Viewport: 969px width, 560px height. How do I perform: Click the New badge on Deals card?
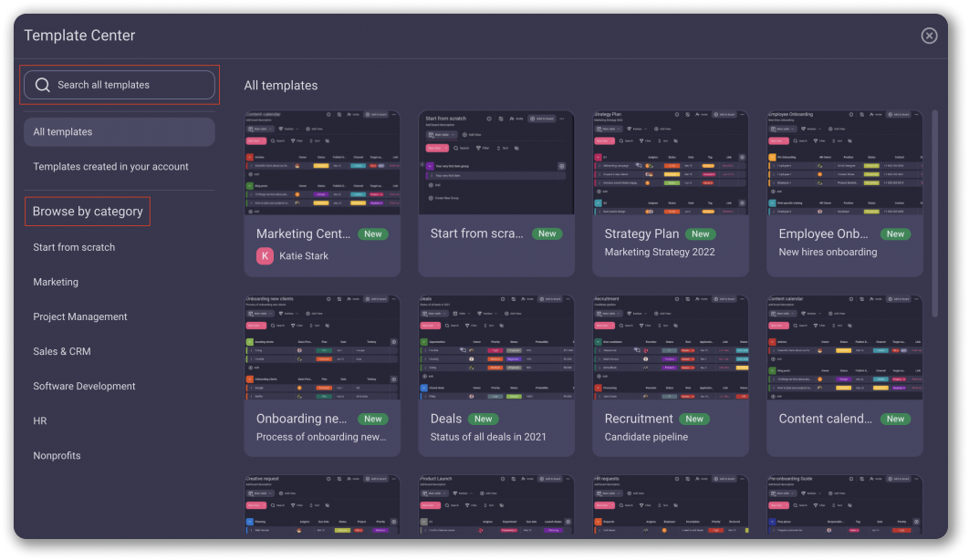484,419
